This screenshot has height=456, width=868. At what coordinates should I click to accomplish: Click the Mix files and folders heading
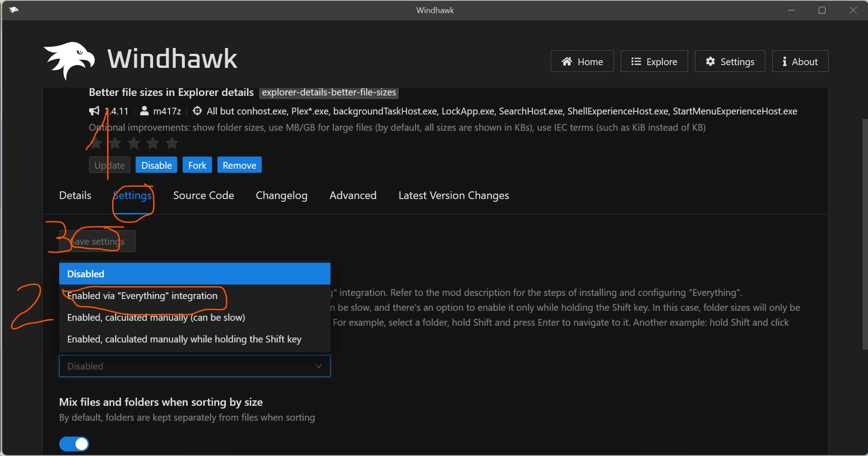pos(161,402)
